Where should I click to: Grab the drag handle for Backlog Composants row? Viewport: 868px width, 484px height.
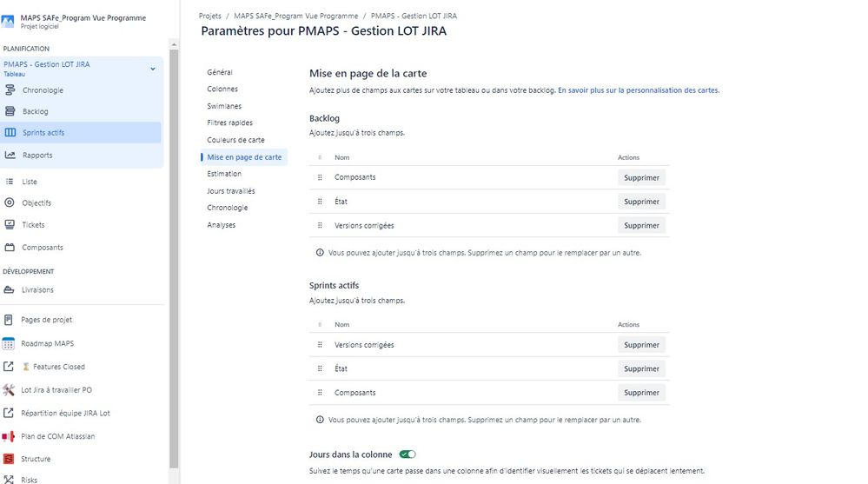320,177
